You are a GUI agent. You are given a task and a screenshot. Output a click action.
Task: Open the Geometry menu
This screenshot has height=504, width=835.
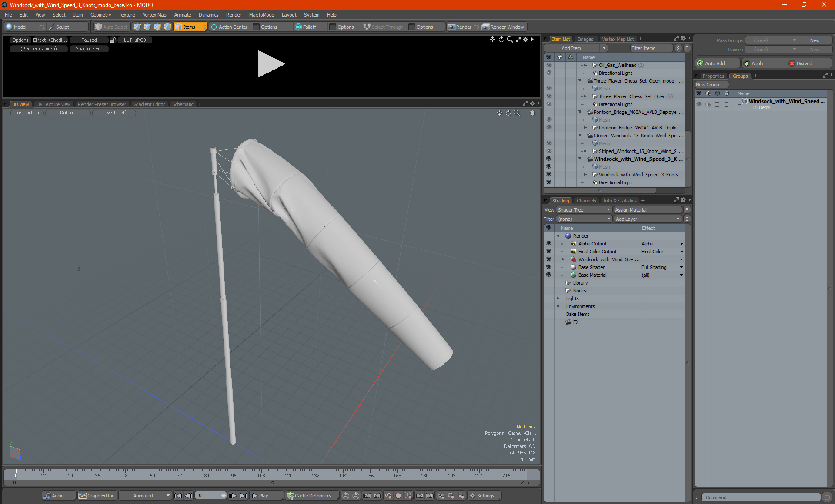click(x=100, y=15)
